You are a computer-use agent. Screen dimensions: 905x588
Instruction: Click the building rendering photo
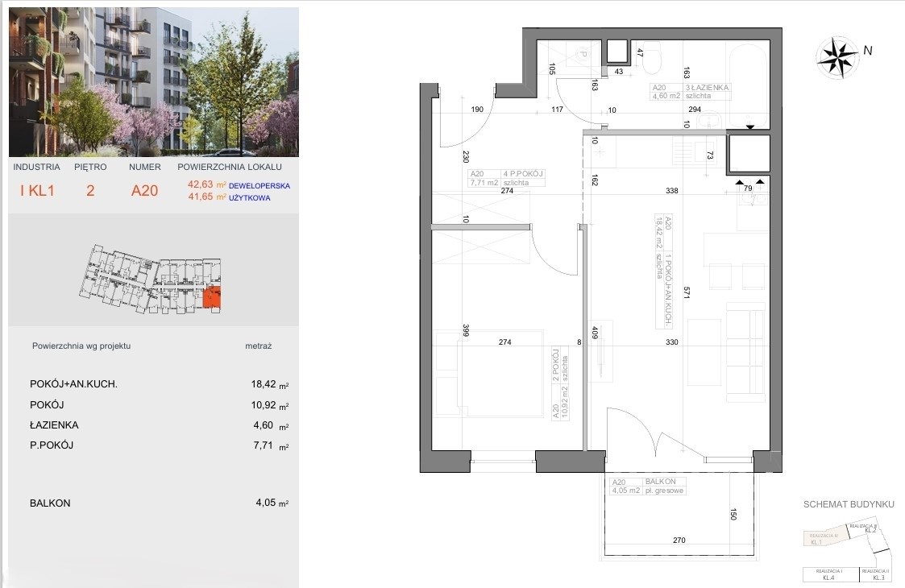[154, 81]
